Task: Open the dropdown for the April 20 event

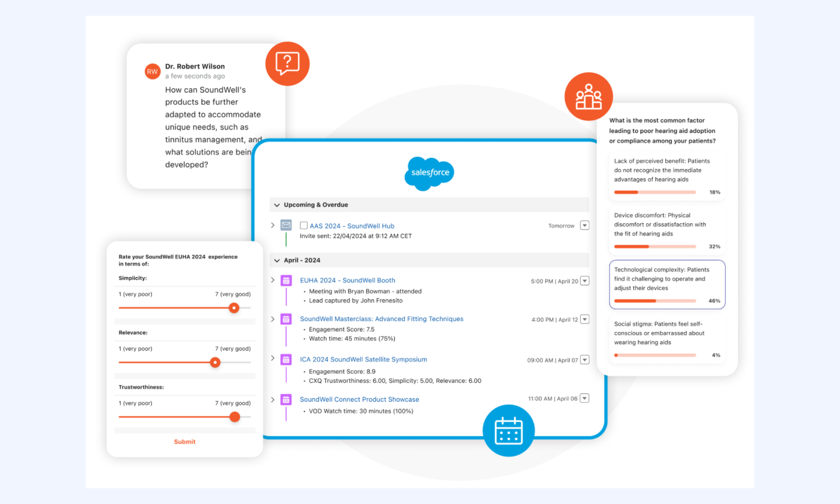Action: click(x=585, y=281)
